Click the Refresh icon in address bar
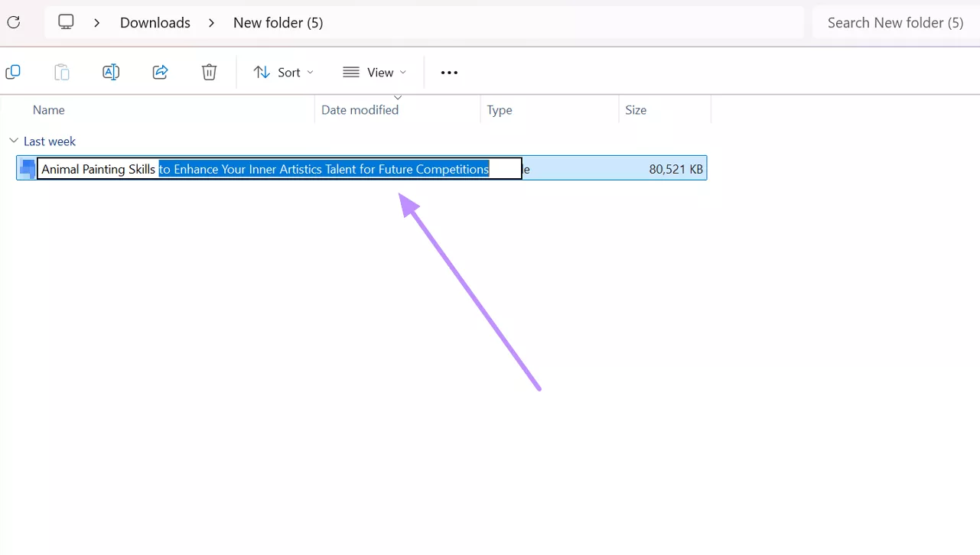Screen dimensions: 980x555 click(x=13, y=22)
